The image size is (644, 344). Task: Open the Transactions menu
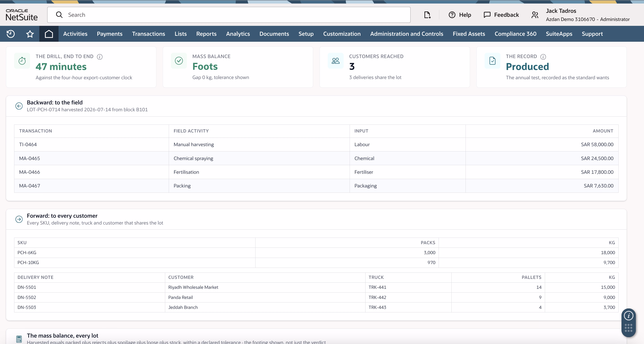pos(148,34)
